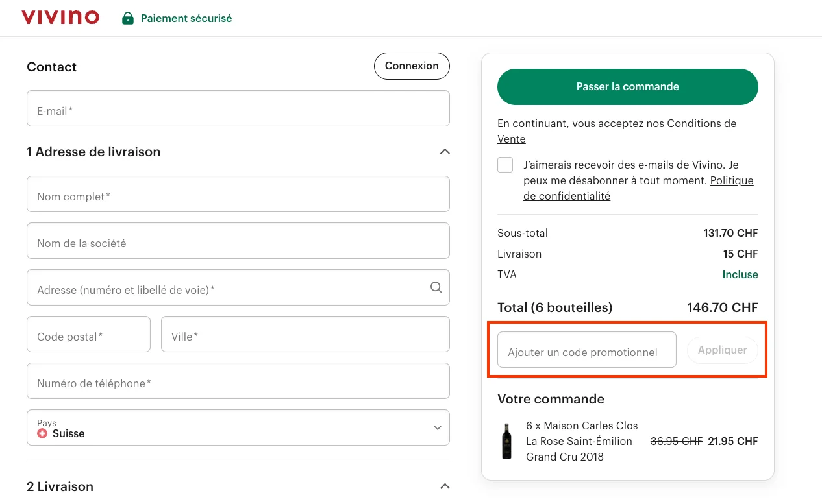Focus the E-mail field
This screenshot has width=822, height=504.
pyautogui.click(x=238, y=108)
